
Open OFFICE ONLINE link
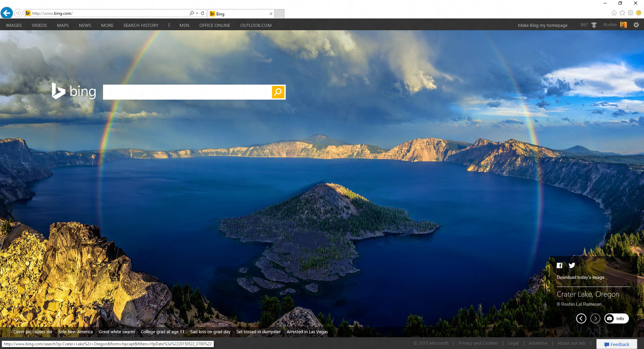215,25
